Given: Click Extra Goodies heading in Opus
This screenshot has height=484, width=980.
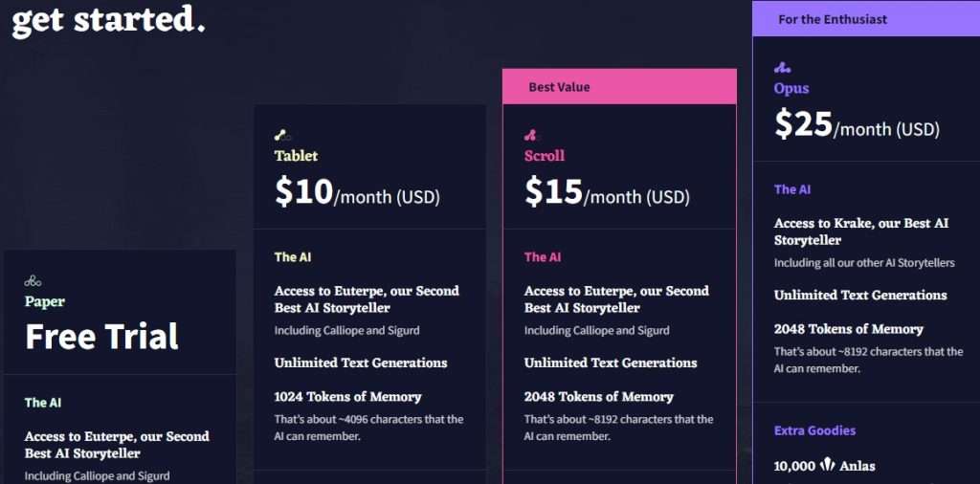Looking at the screenshot, I should point(815,430).
